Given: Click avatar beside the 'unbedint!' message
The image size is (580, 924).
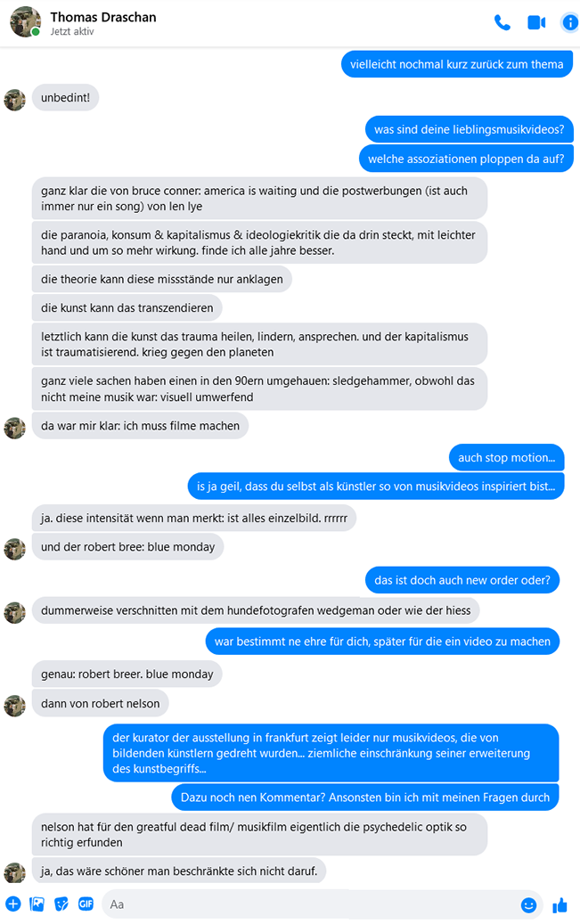Looking at the screenshot, I should [x=15, y=100].
